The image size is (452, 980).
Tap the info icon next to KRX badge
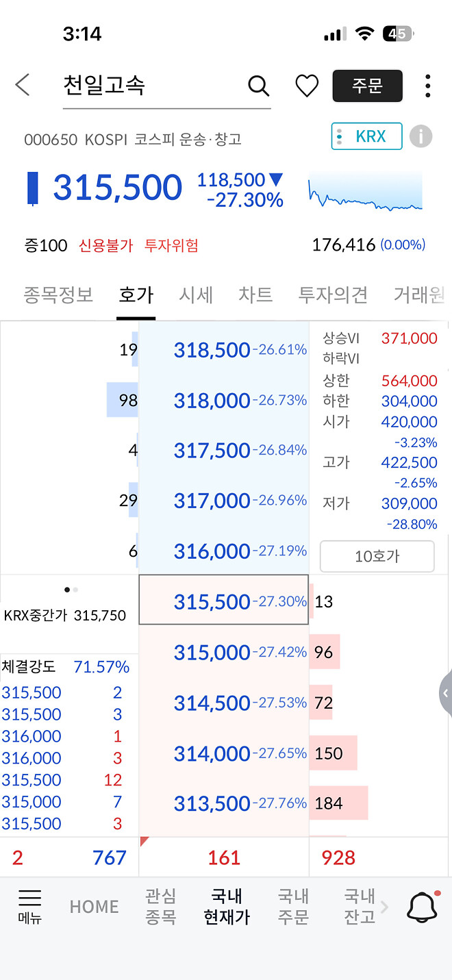click(422, 136)
